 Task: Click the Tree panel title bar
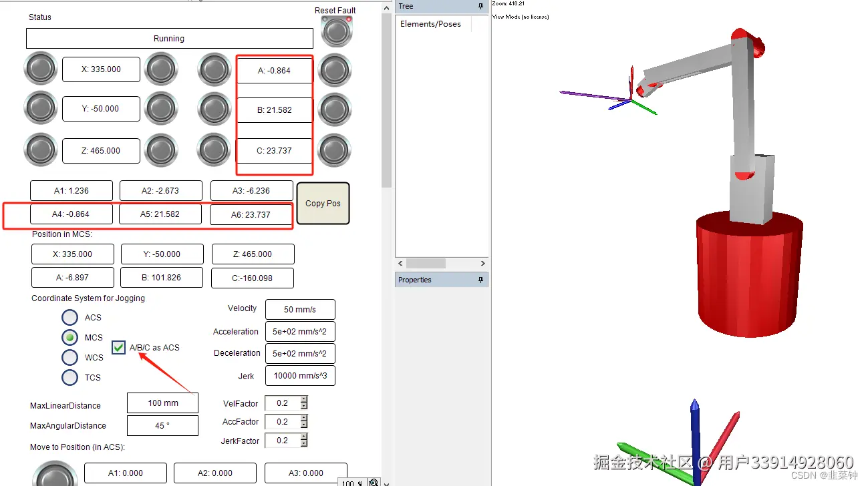click(442, 6)
